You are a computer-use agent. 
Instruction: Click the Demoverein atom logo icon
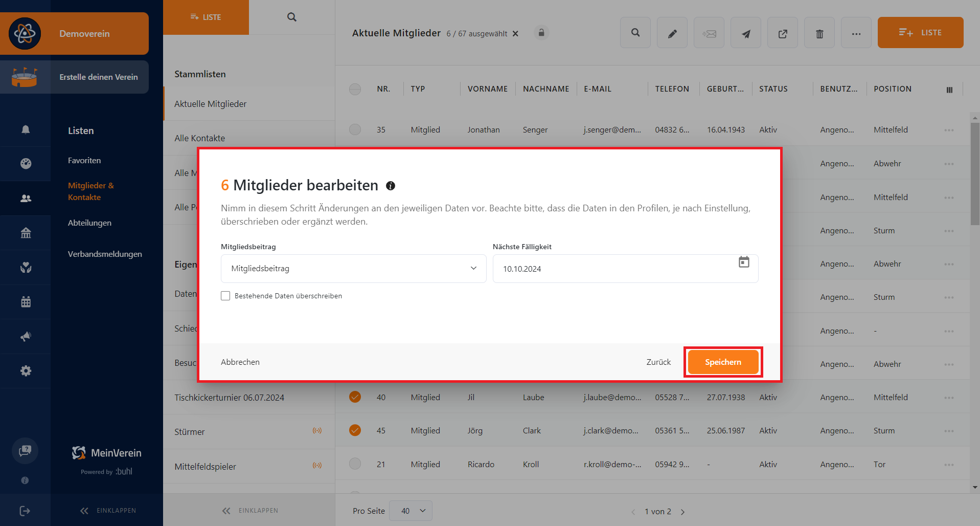[x=25, y=34]
